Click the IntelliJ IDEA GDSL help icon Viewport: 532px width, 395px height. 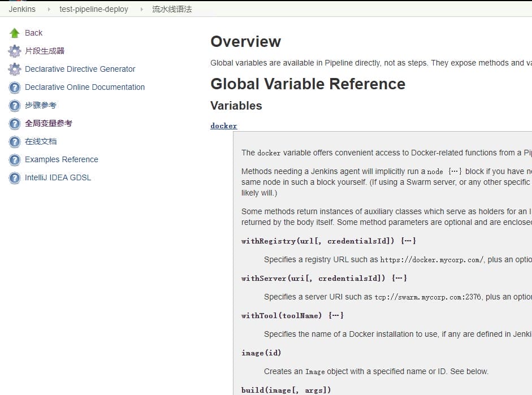[15, 178]
